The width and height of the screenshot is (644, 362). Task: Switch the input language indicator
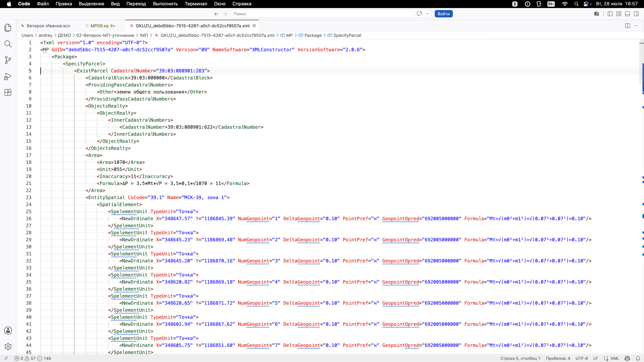click(551, 4)
